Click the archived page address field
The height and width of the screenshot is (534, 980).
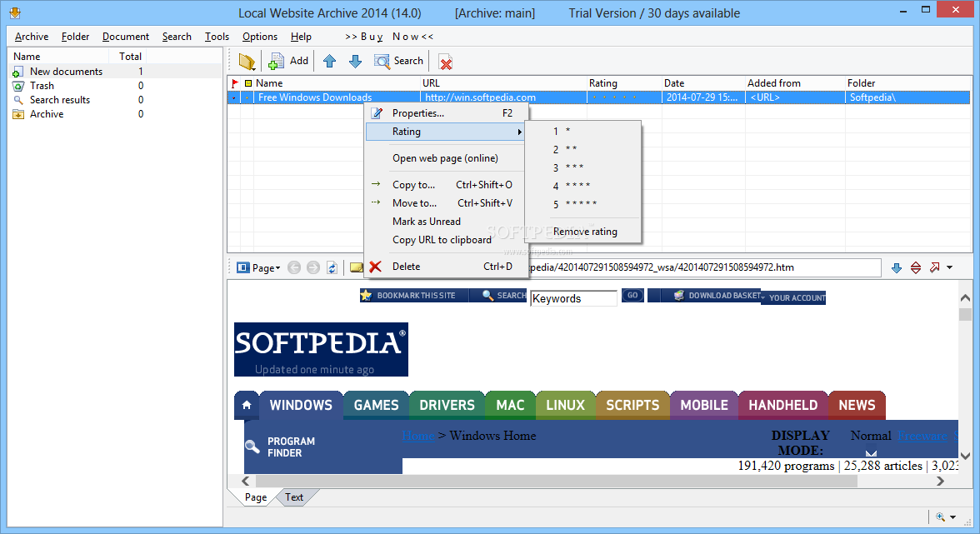click(x=703, y=268)
